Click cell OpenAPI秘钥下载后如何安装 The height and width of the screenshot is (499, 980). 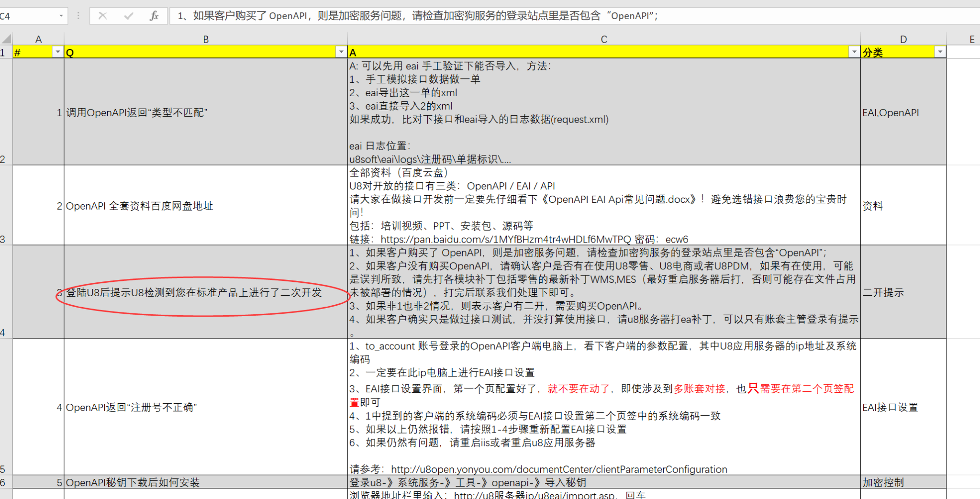point(206,482)
